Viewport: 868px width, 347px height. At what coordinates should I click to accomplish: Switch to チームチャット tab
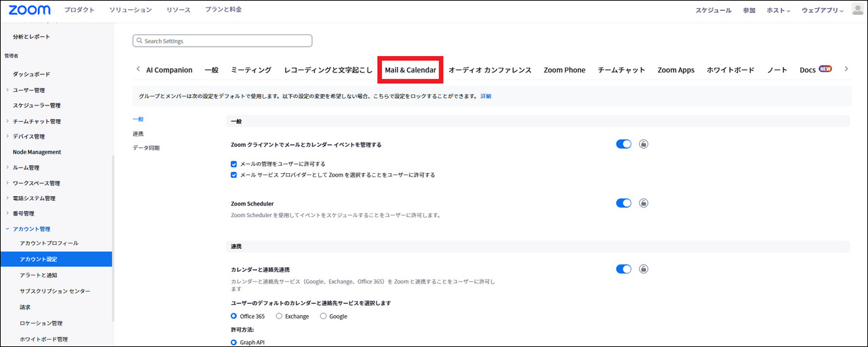coord(622,70)
